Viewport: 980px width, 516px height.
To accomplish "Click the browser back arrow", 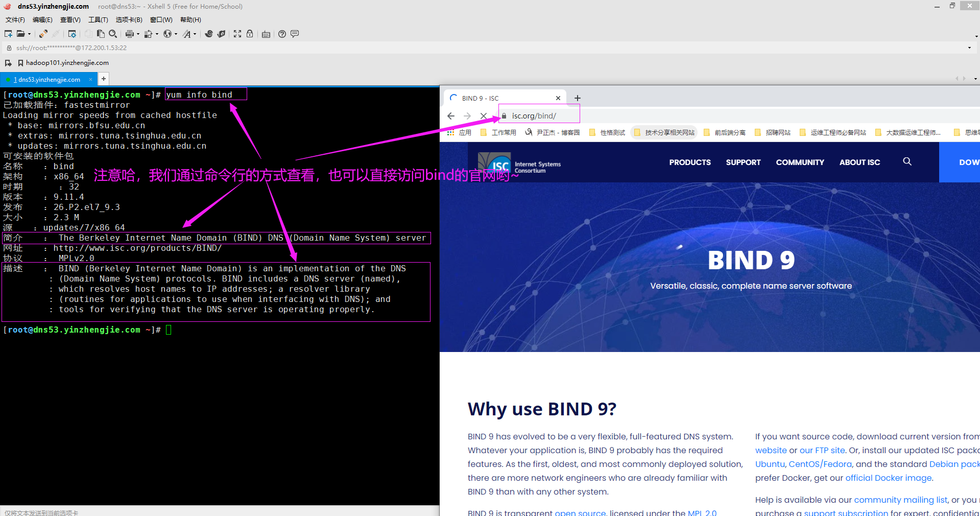I will point(451,116).
